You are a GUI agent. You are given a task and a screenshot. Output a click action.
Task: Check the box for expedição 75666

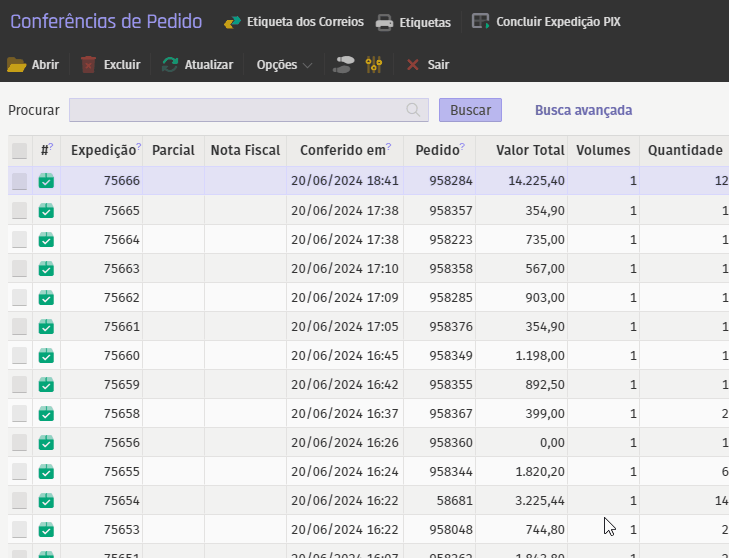click(x=20, y=181)
